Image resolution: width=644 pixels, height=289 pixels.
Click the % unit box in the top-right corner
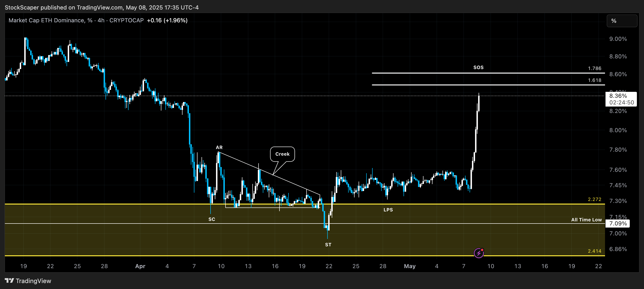(x=622, y=21)
